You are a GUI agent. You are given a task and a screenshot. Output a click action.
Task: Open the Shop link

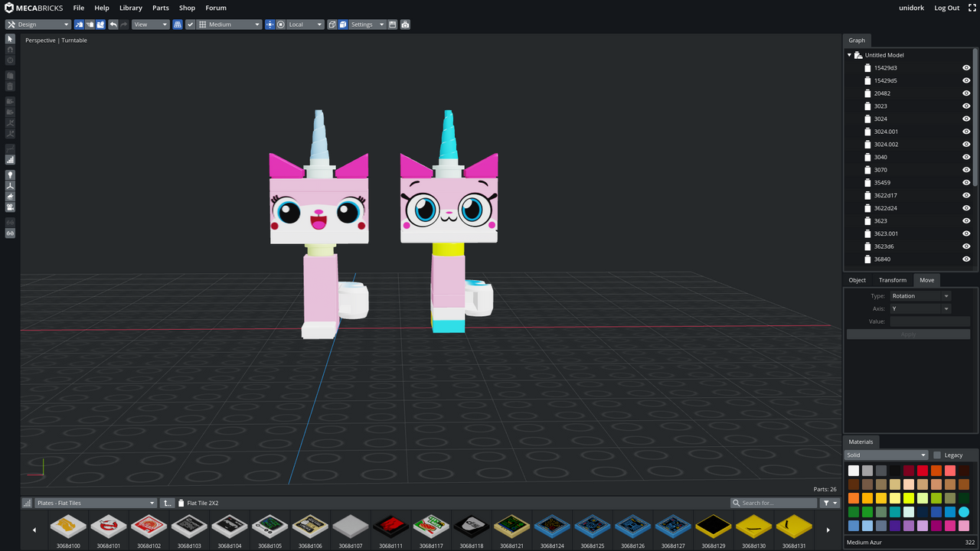187,8
